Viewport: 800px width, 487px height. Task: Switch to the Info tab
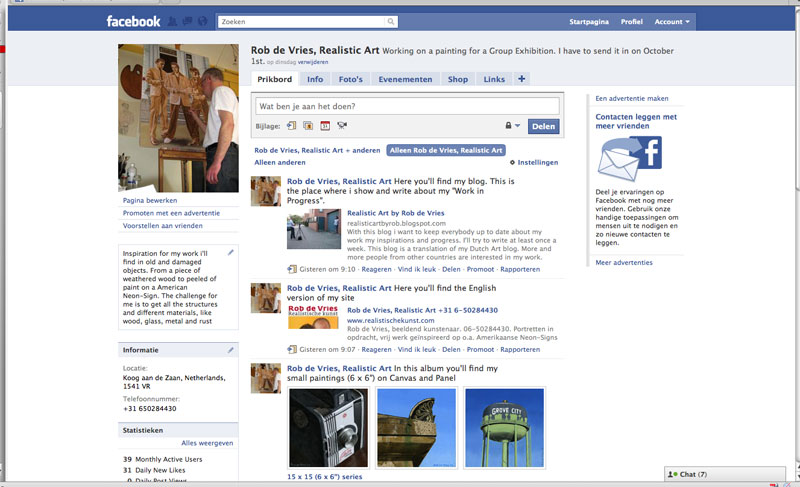click(x=315, y=80)
